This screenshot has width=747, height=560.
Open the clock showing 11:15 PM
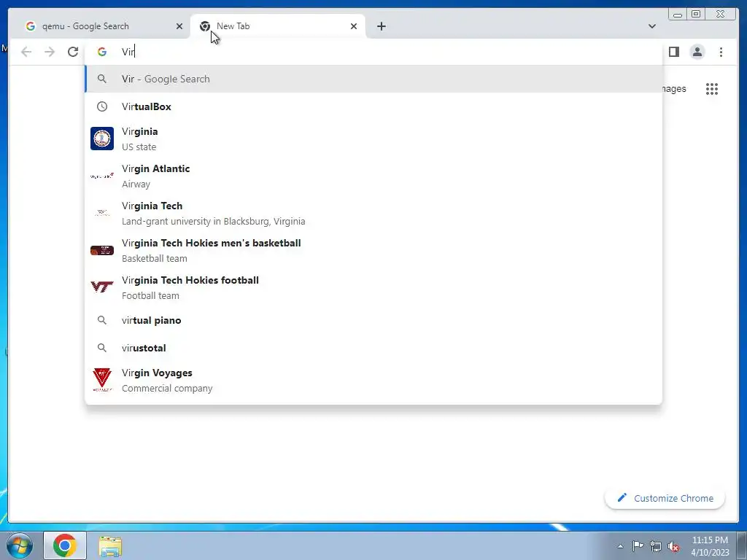[x=710, y=546]
